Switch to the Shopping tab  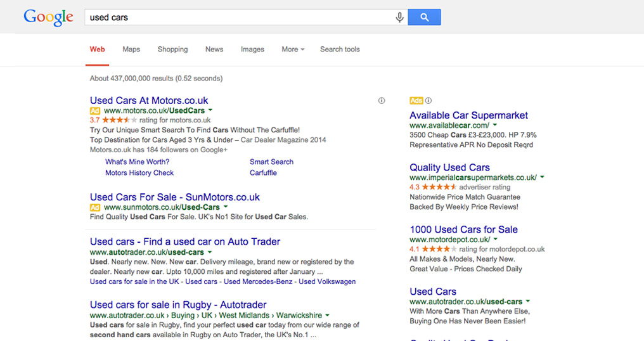172,49
